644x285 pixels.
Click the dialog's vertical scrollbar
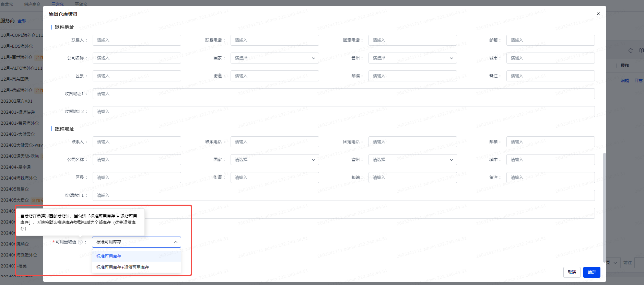tap(604, 208)
